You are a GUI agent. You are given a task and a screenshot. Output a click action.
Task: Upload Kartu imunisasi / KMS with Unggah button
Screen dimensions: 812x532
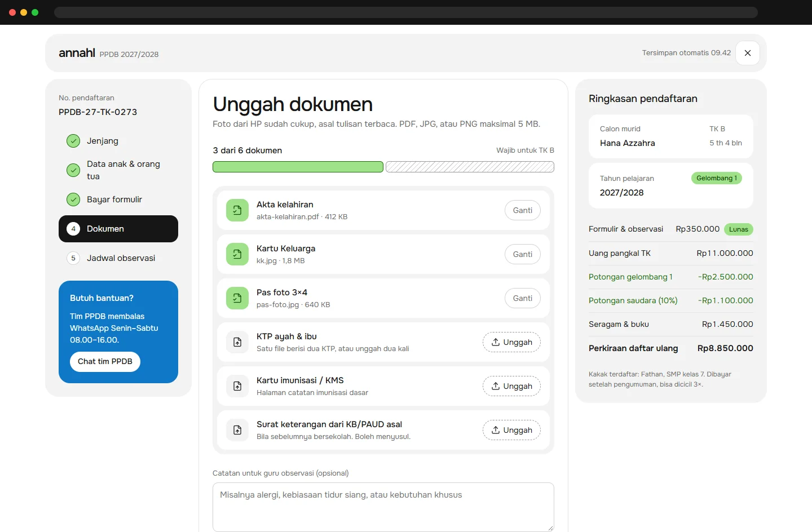511,386
